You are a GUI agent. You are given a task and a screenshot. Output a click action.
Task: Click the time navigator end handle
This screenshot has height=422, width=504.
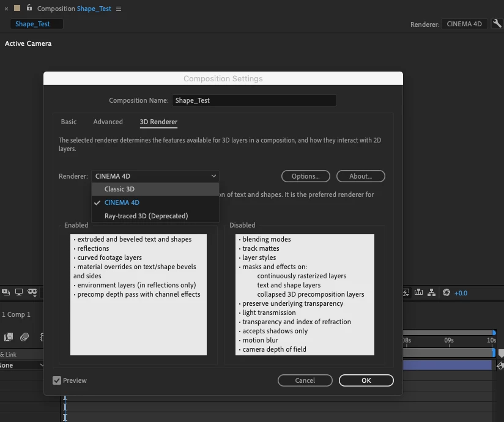tap(494, 333)
